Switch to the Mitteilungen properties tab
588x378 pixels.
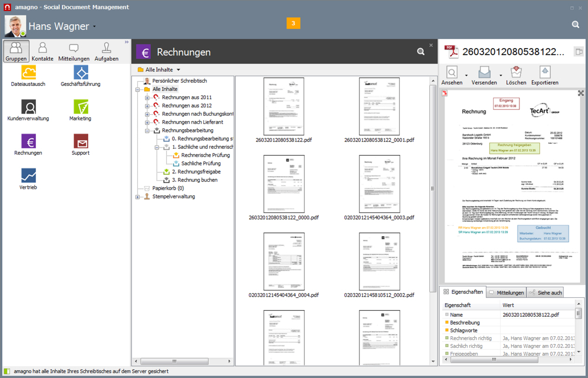point(506,293)
